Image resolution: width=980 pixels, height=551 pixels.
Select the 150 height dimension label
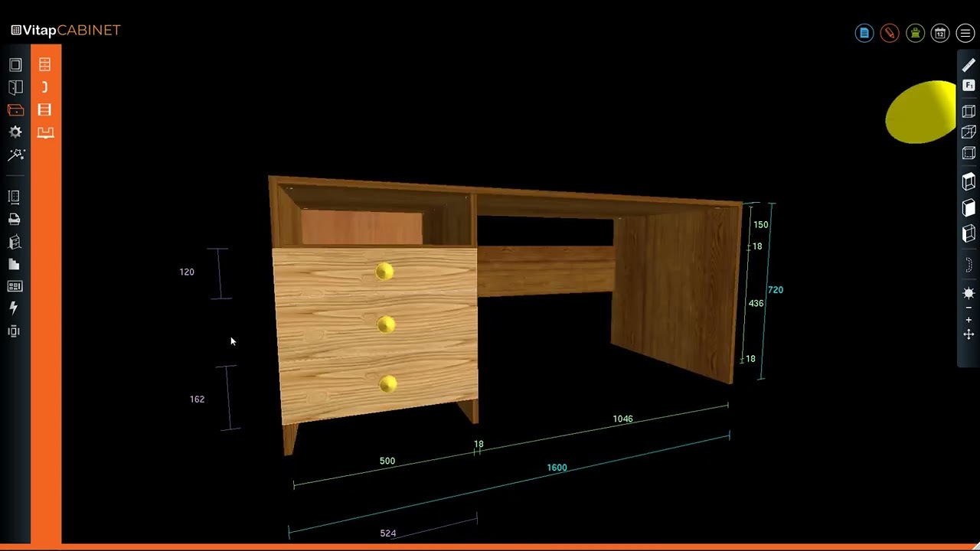point(760,225)
